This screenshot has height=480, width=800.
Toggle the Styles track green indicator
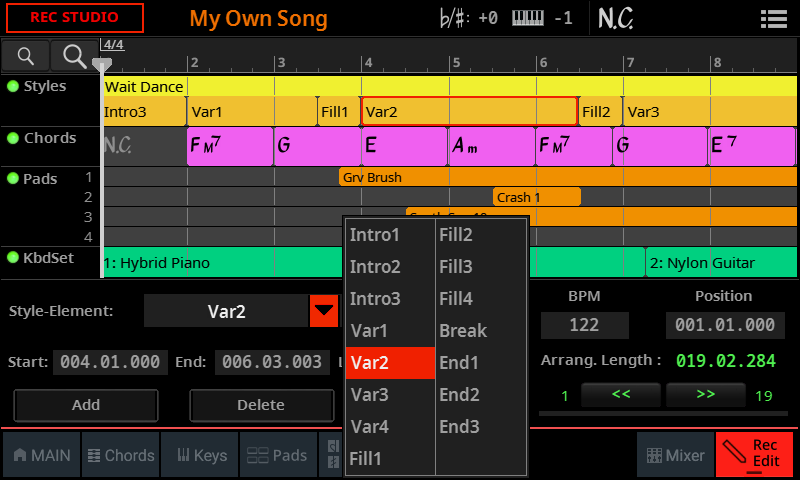click(13, 86)
